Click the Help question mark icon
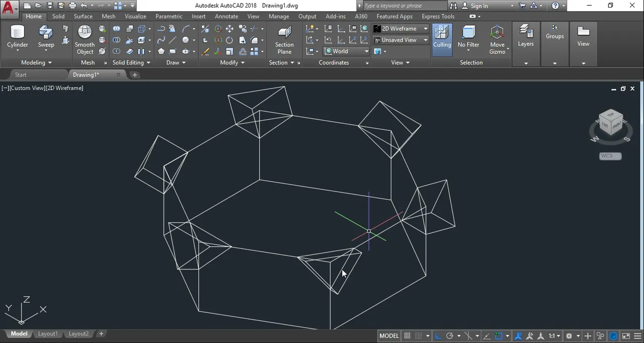 click(555, 6)
